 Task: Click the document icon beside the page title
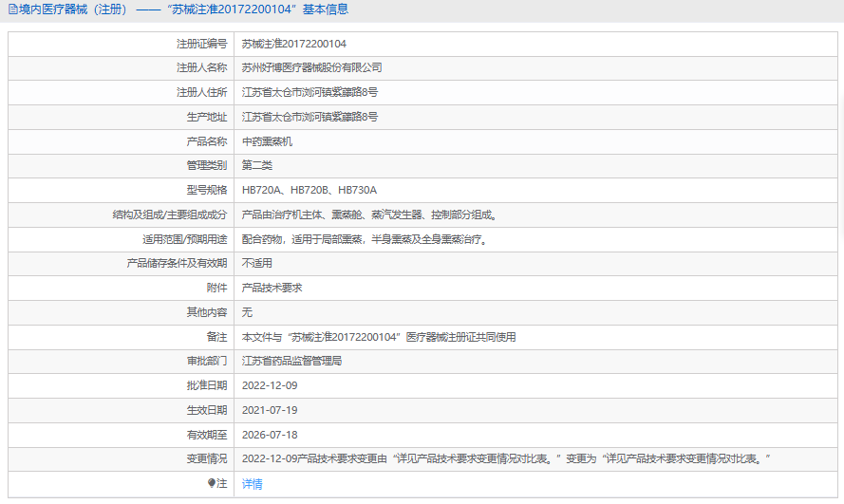(12, 9)
